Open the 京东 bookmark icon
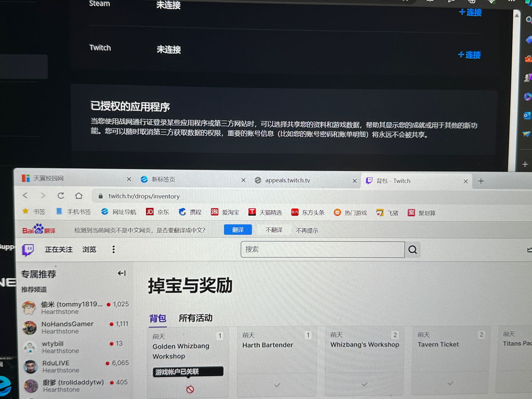The image size is (532, 399). pyautogui.click(x=150, y=212)
